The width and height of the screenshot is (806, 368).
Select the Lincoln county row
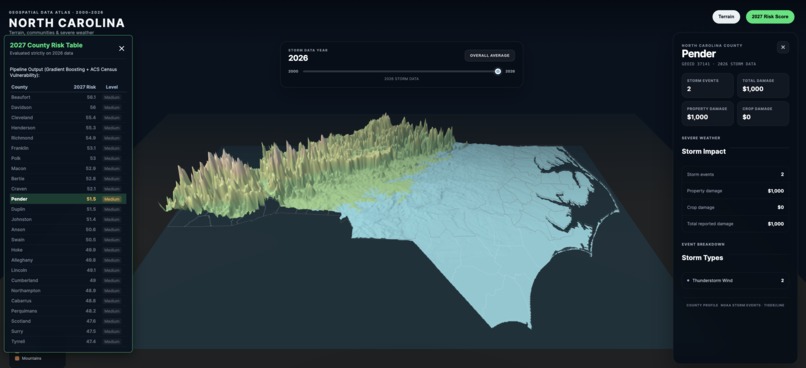(68, 270)
